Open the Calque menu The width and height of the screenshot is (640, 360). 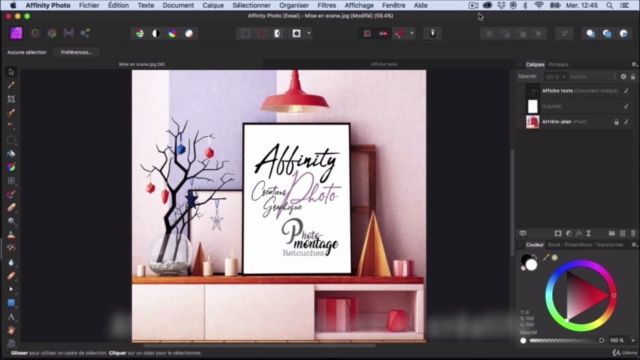pos(213,5)
